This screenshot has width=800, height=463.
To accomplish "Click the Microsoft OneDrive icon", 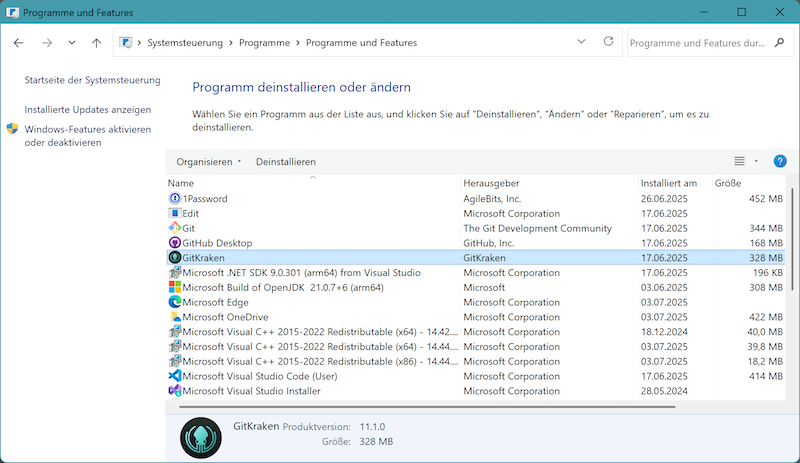I will coord(174,316).
